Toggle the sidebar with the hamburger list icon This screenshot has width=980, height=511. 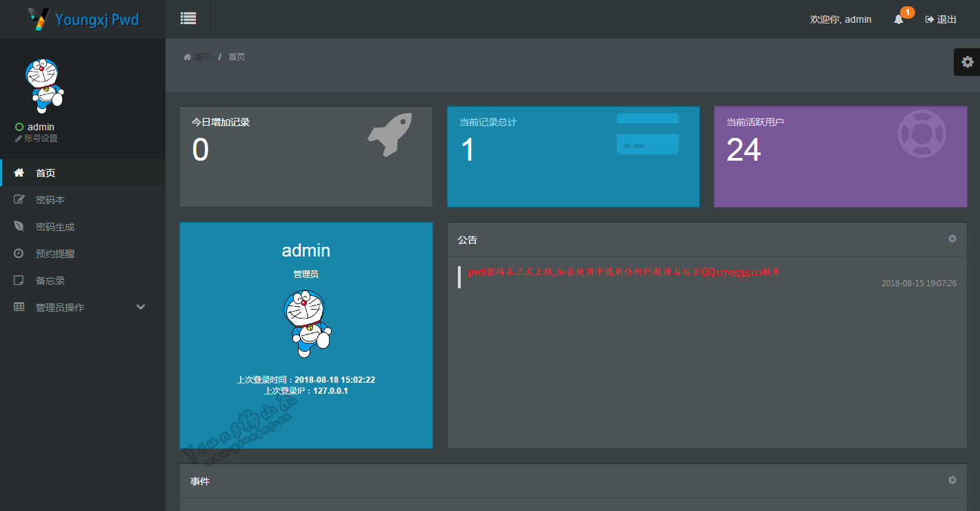188,19
